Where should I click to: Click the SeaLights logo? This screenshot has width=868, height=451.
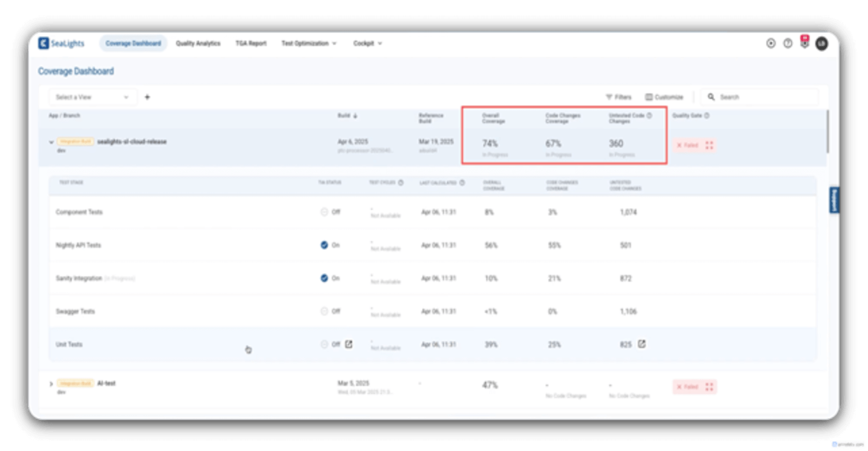click(61, 43)
